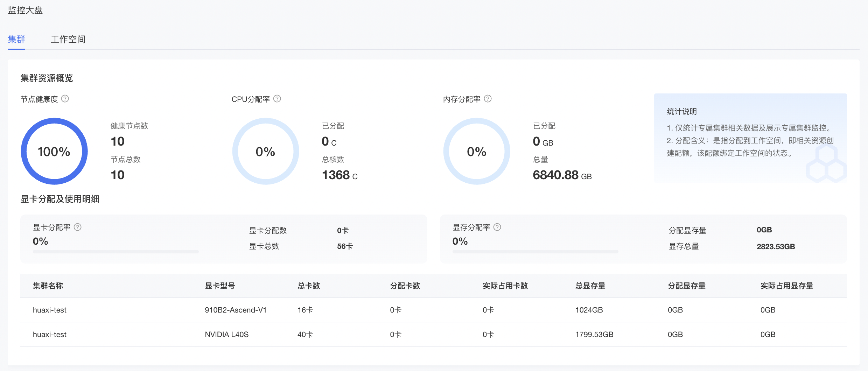Select the 910B2-Ascend-V1 model cell

coord(236,310)
